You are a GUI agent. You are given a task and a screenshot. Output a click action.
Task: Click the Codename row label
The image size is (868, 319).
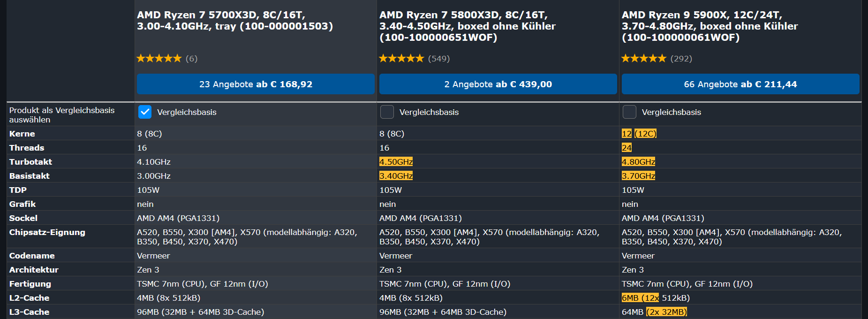[x=32, y=256]
